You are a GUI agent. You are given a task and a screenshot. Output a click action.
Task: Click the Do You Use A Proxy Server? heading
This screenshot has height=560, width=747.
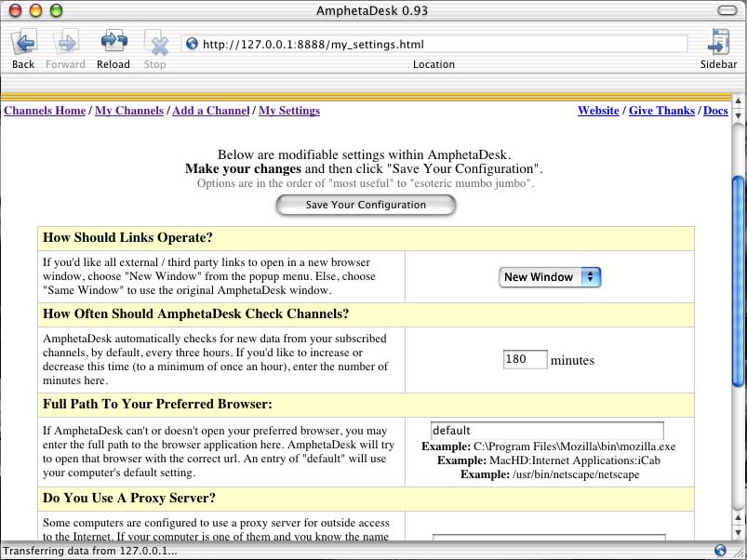(x=129, y=498)
